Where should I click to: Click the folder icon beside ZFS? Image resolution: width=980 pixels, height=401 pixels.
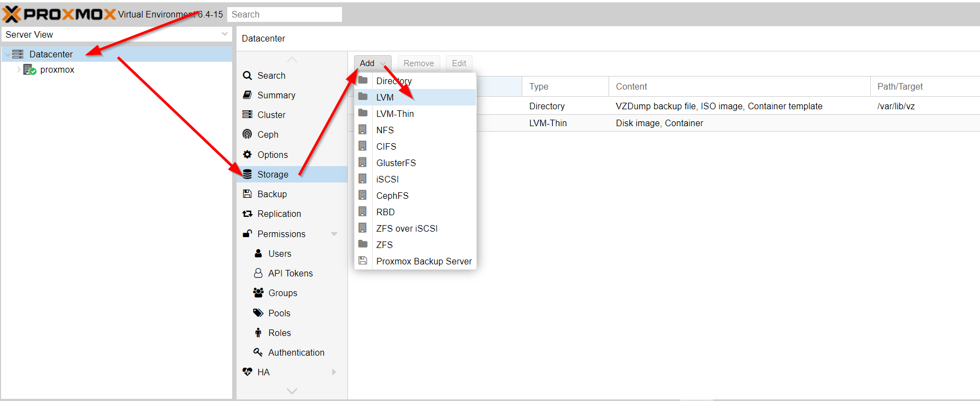tap(363, 244)
